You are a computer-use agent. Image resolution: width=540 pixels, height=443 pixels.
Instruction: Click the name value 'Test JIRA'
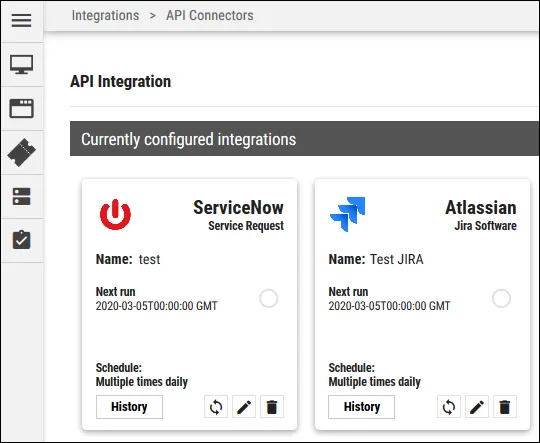tap(396, 259)
